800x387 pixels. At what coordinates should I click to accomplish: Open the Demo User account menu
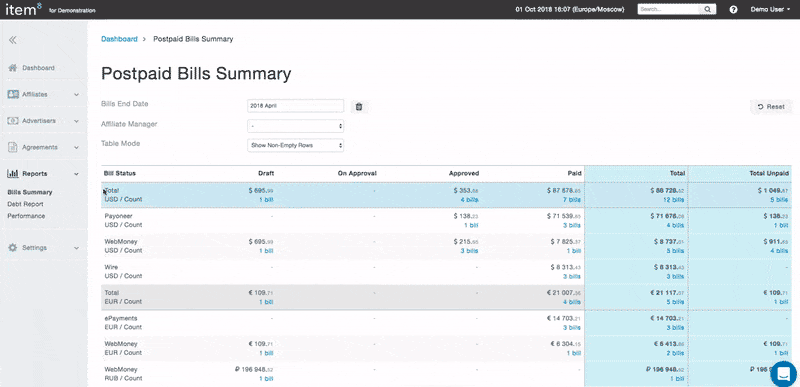[x=770, y=9]
